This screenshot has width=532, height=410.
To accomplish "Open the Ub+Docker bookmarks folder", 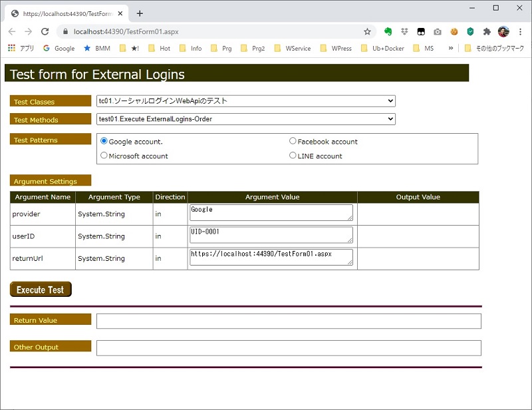I will [382, 48].
